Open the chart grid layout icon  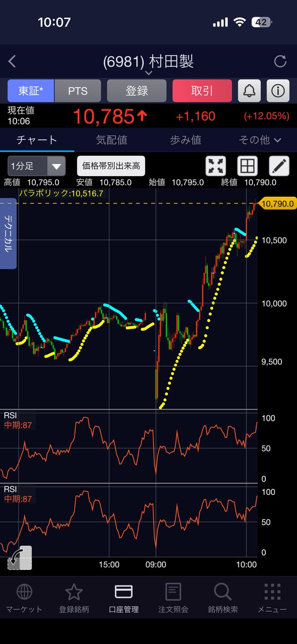pyautogui.click(x=248, y=166)
